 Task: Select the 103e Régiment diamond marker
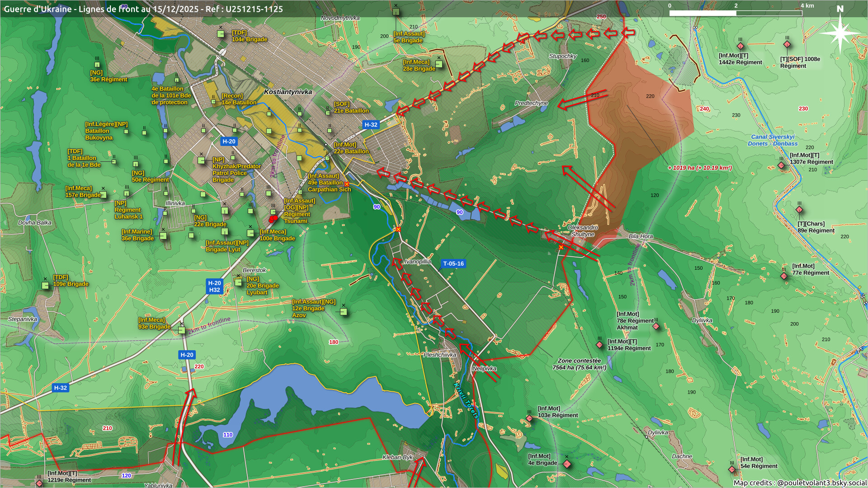point(529,418)
